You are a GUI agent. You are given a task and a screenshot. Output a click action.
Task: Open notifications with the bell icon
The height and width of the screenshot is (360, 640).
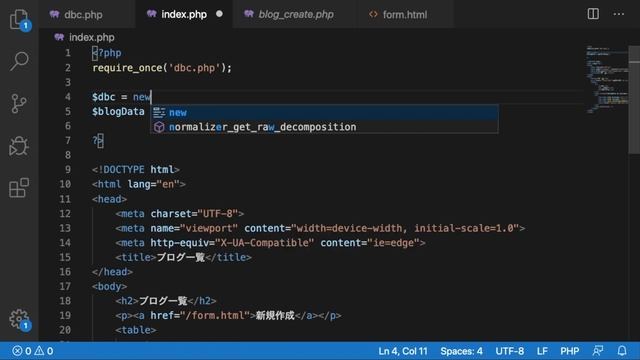pos(622,351)
